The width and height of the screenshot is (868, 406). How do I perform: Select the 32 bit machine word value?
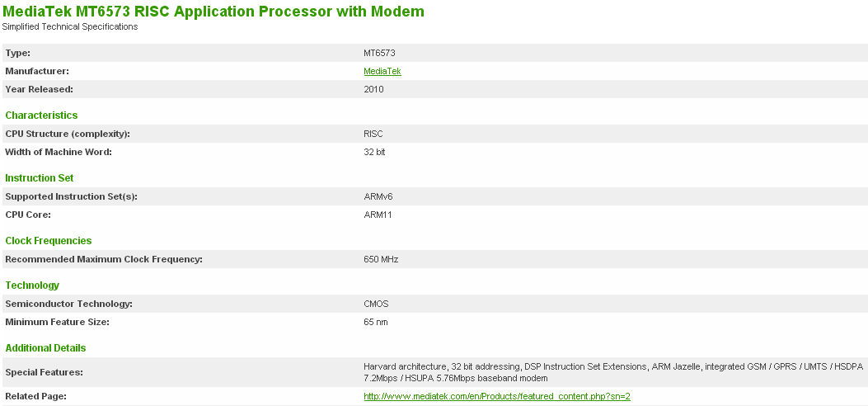tap(374, 152)
